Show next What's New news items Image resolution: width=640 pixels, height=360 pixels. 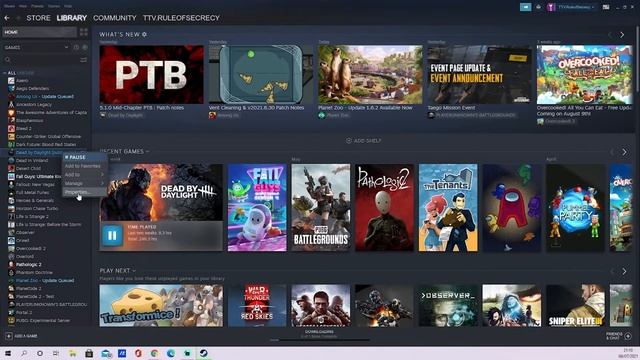pos(622,35)
